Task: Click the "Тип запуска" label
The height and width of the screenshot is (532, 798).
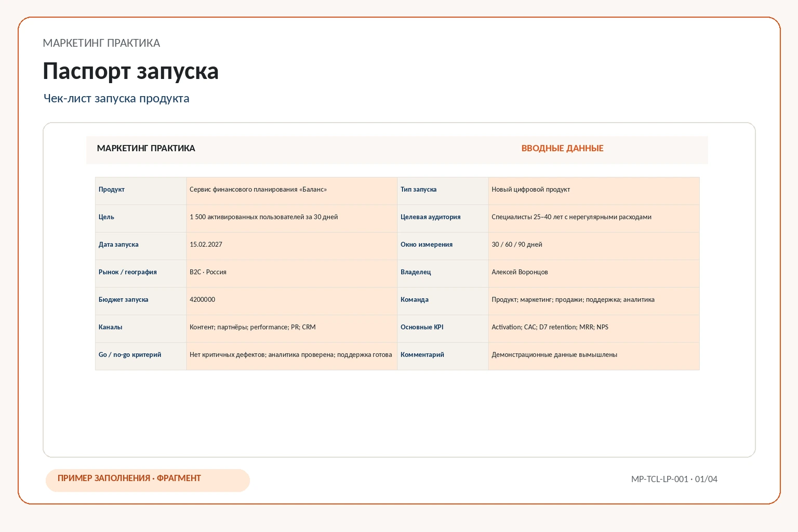Action: (x=443, y=191)
